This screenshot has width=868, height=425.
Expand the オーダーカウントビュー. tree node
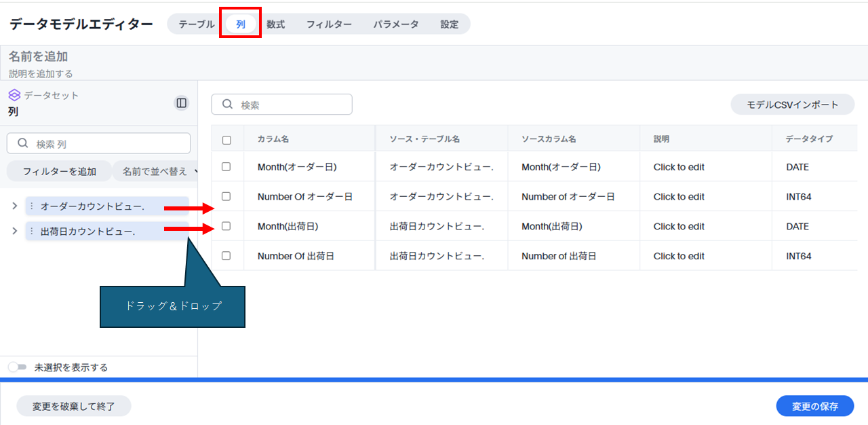point(15,206)
